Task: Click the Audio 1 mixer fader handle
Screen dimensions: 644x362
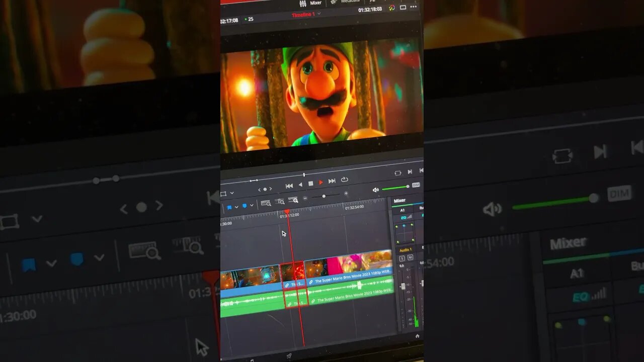Action: [403, 286]
